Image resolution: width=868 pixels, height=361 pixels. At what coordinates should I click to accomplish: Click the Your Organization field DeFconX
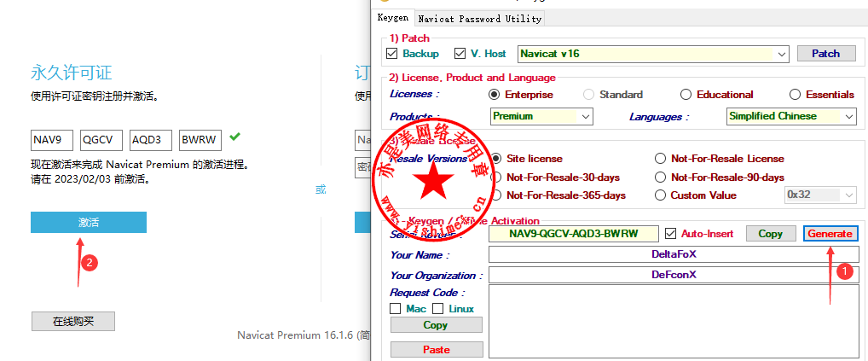[674, 275]
